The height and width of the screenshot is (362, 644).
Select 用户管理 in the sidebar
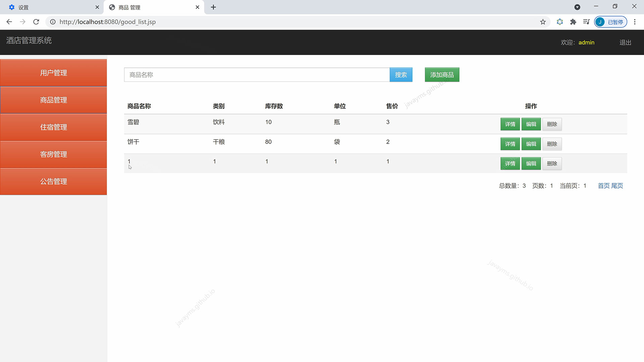(x=53, y=73)
